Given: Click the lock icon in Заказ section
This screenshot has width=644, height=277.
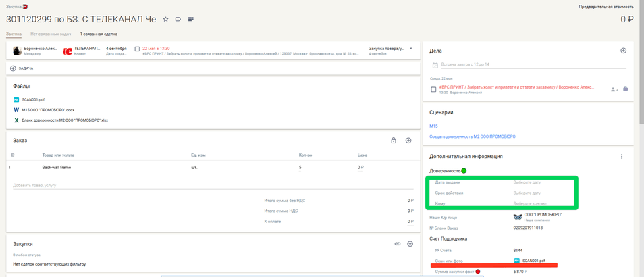Looking at the screenshot, I should point(394,141).
